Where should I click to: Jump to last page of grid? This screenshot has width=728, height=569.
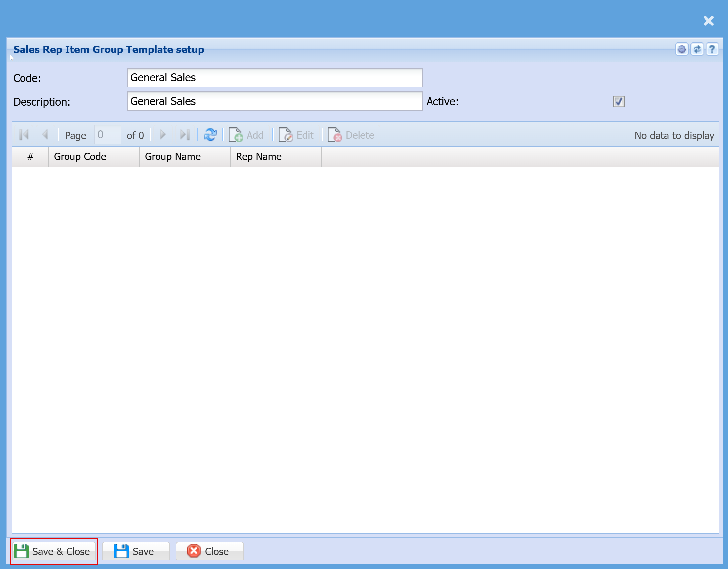tap(185, 135)
